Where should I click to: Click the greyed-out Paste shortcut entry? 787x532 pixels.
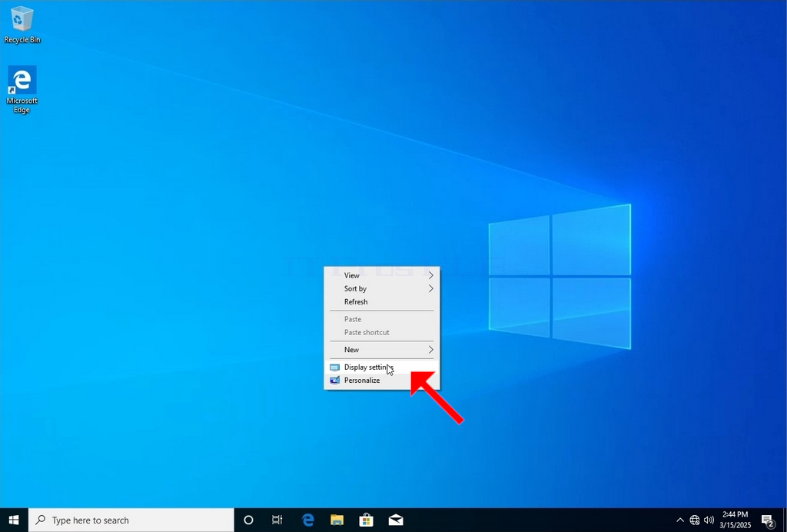click(382, 332)
